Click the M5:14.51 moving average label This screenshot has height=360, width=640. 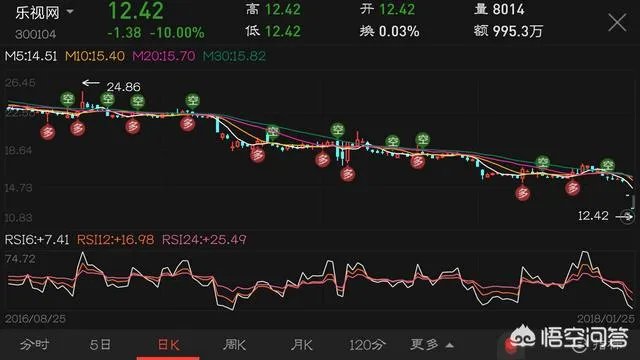click(x=31, y=56)
